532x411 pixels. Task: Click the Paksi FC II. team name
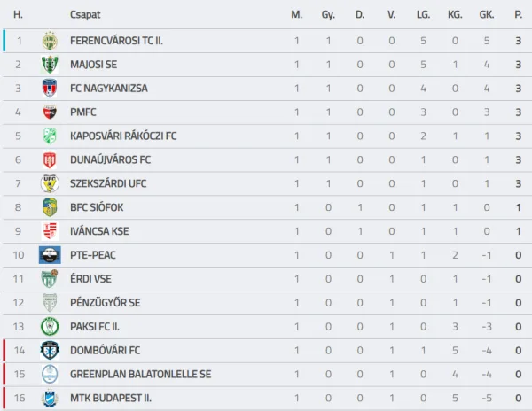[x=95, y=327]
